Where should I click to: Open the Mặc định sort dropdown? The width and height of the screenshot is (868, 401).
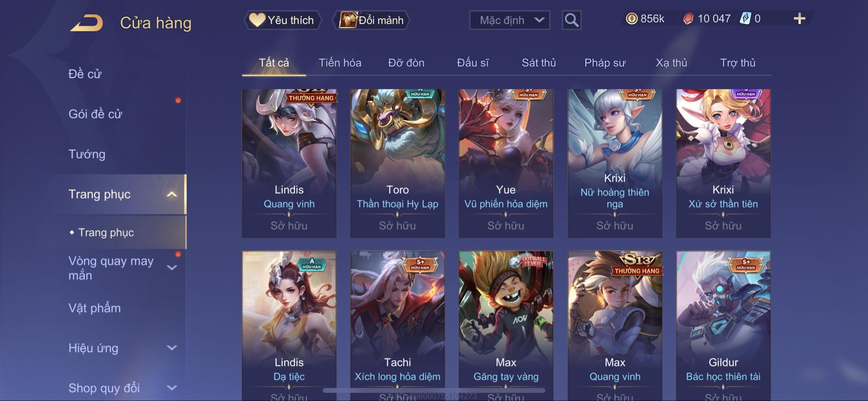click(509, 20)
